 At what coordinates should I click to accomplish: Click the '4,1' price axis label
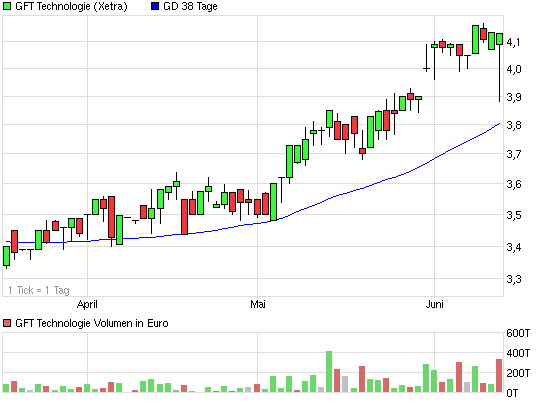[x=514, y=42]
